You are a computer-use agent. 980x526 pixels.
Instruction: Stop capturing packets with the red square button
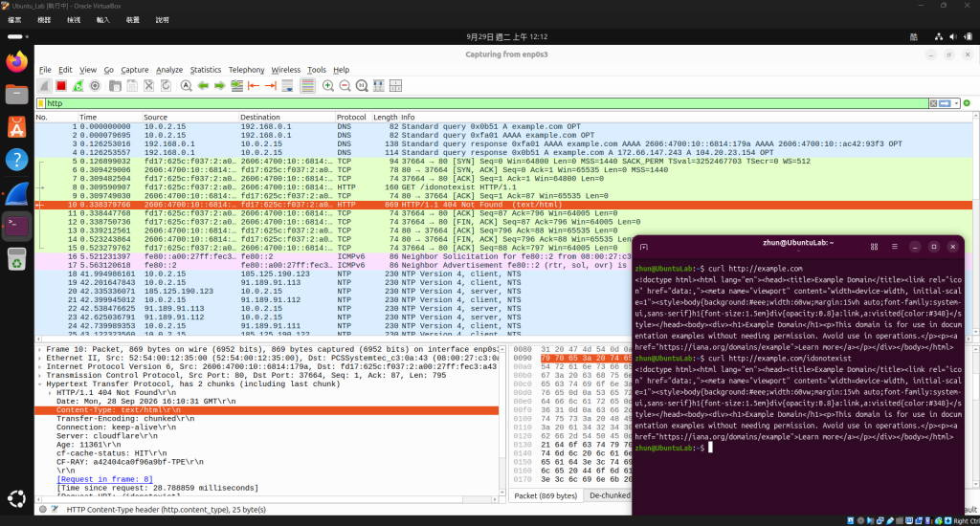[x=61, y=86]
